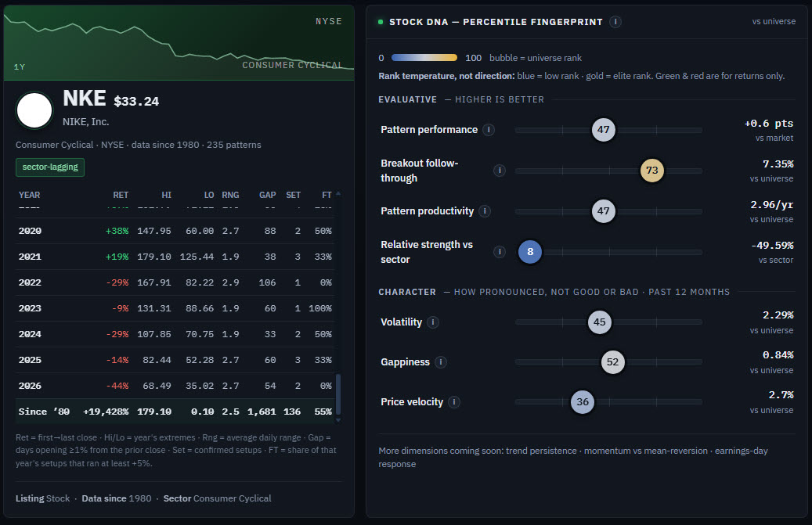Sort table by SET column header
The image size is (812, 525).
293,195
